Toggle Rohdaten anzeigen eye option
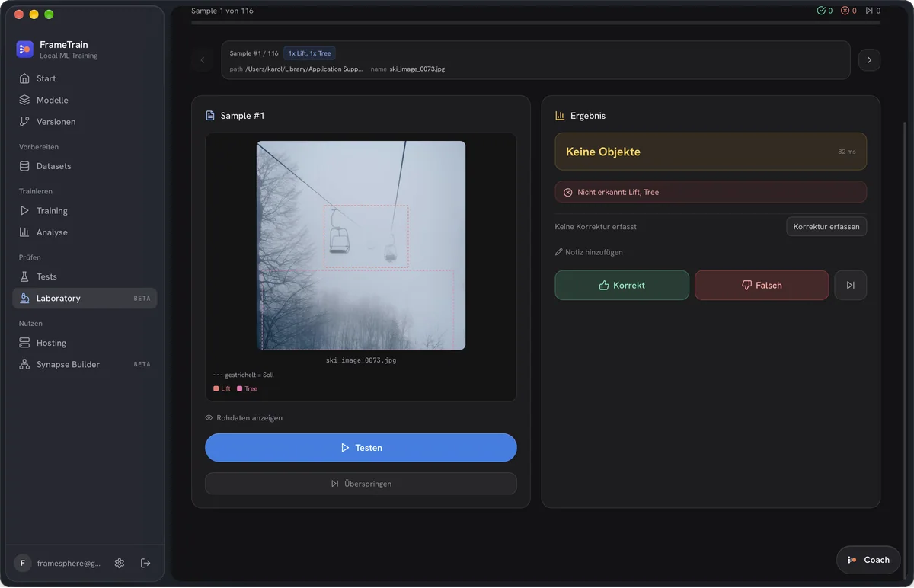 tap(244, 418)
